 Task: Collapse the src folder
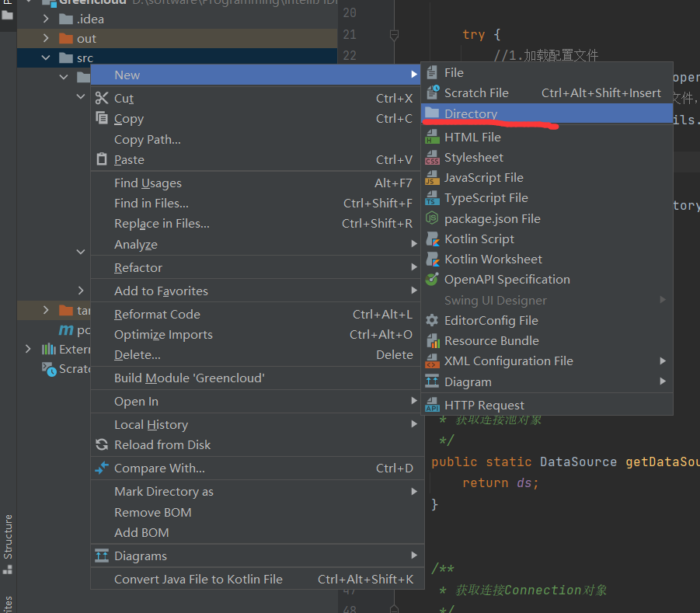(x=46, y=57)
